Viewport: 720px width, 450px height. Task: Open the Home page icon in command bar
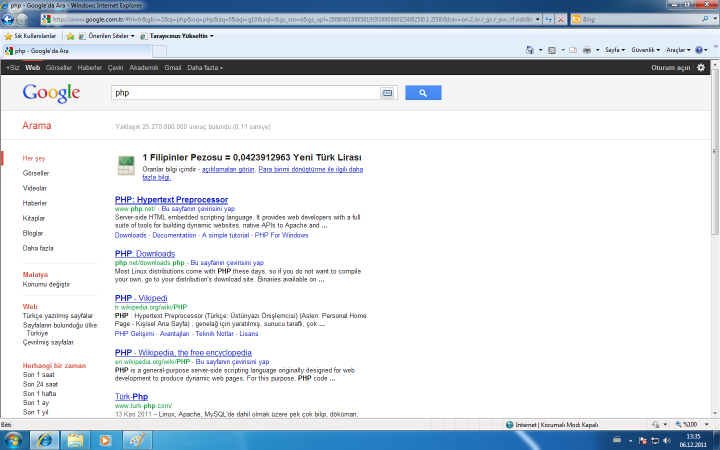pyautogui.click(x=529, y=49)
